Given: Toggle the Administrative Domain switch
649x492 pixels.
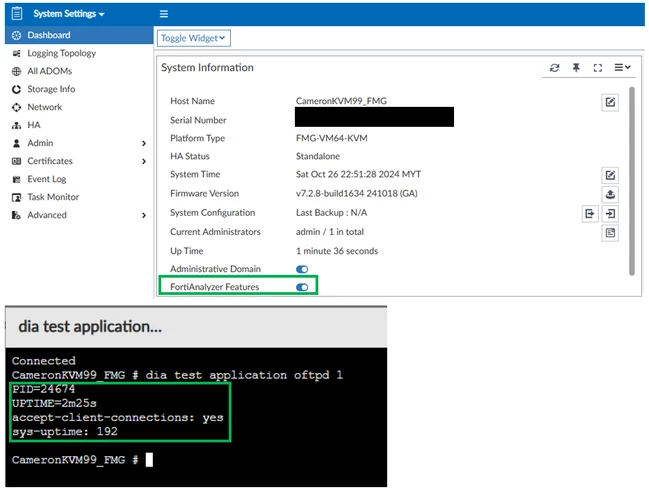Looking at the screenshot, I should (302, 269).
